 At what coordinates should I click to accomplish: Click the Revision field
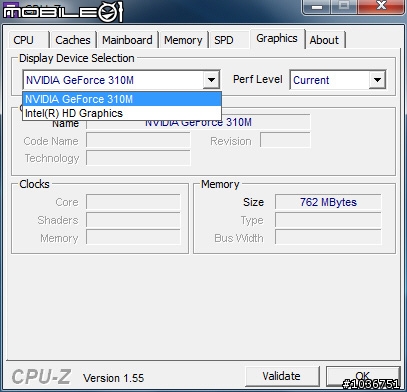click(285, 140)
